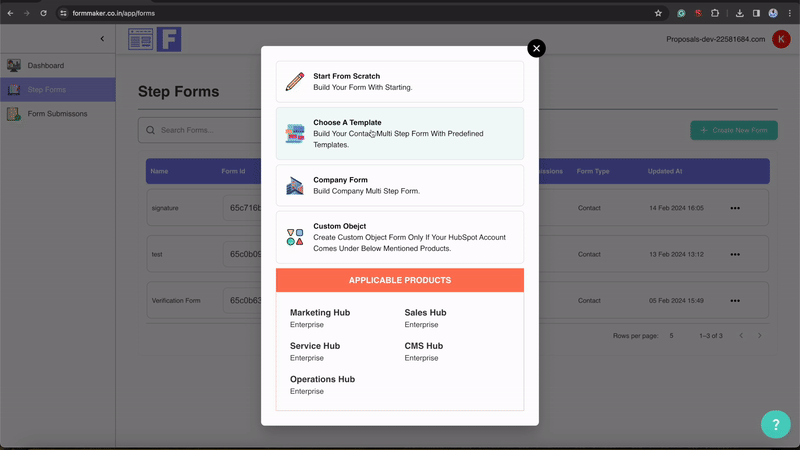Click the template stack icon

[x=294, y=133]
